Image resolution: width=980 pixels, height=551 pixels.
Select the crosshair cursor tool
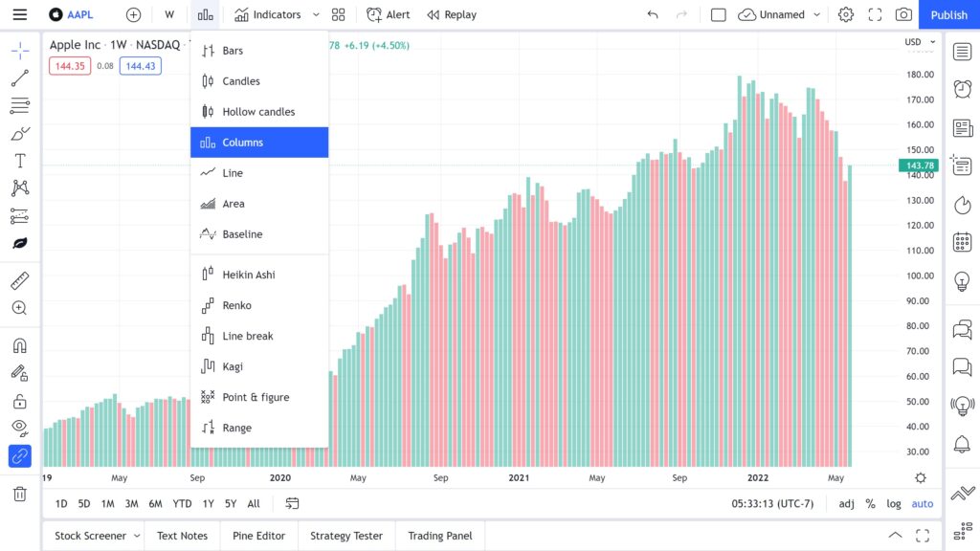click(x=20, y=52)
